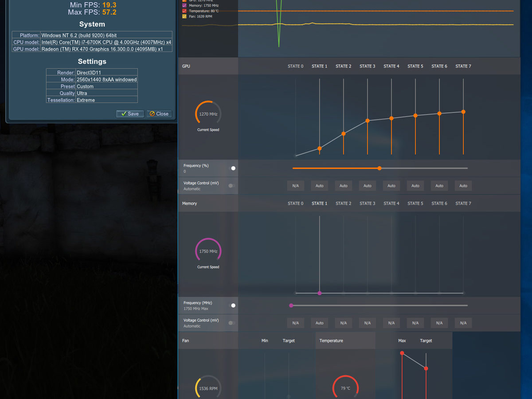This screenshot has width=532, height=399.
Task: Click Memory State 1 Auto voltage field
Action: pos(320,323)
